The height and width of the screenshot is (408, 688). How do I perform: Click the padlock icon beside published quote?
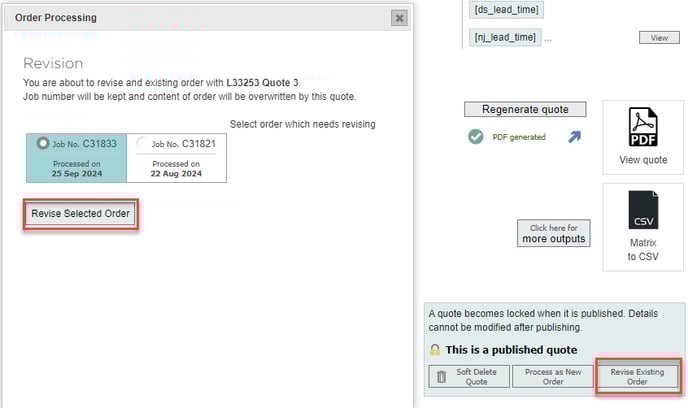435,350
